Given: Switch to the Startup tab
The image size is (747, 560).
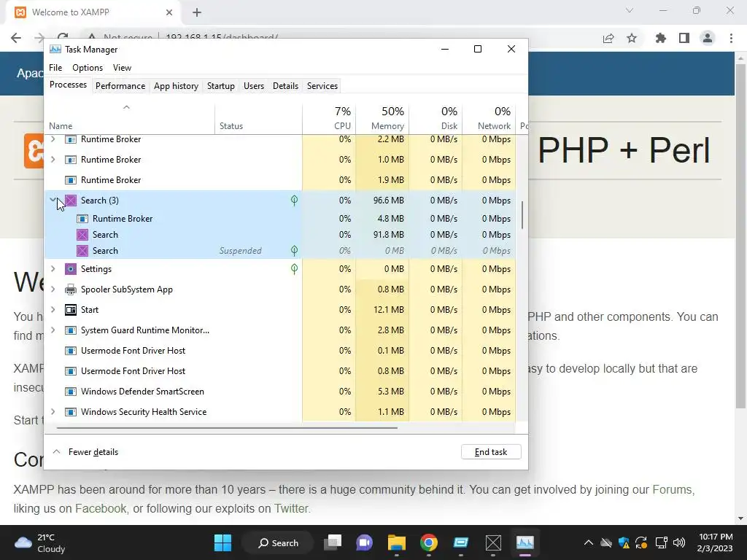Looking at the screenshot, I should tap(220, 86).
